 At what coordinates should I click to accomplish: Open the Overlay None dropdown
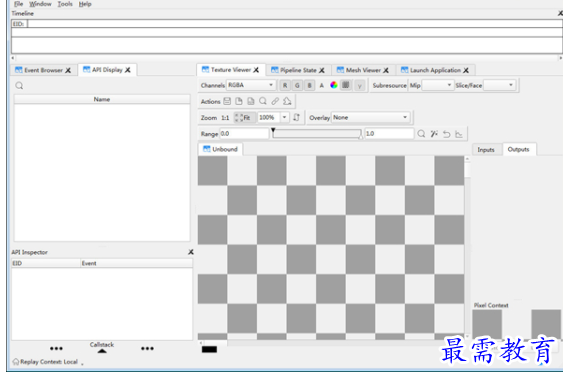(x=370, y=117)
